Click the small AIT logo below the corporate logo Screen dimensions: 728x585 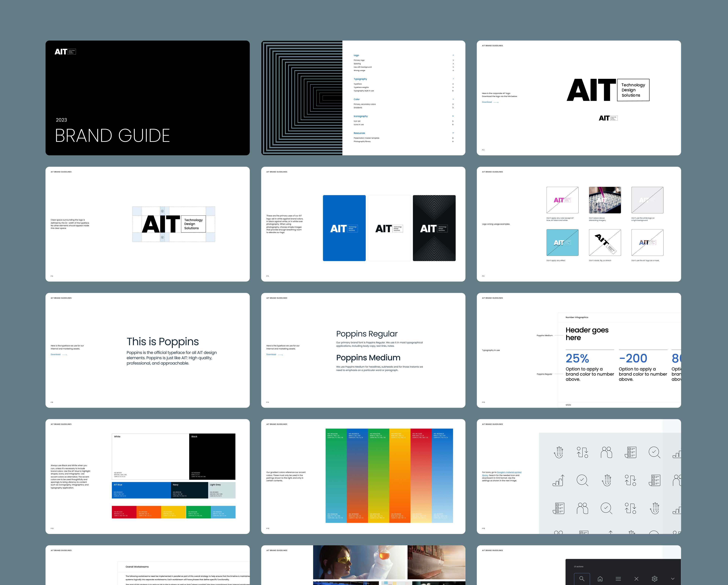click(x=608, y=118)
